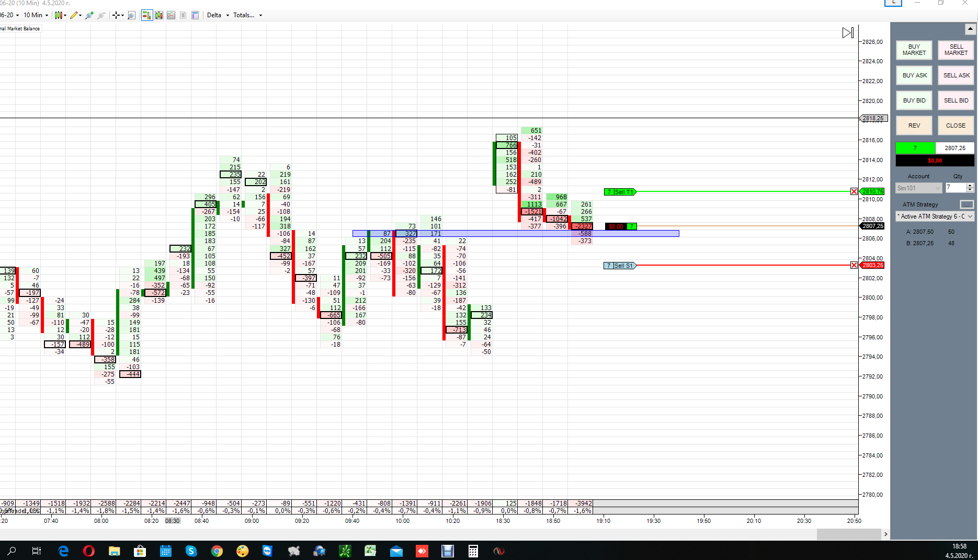The image size is (978, 560).
Task: Launch Microsoft Edge from the taskbar
Action: point(63,551)
